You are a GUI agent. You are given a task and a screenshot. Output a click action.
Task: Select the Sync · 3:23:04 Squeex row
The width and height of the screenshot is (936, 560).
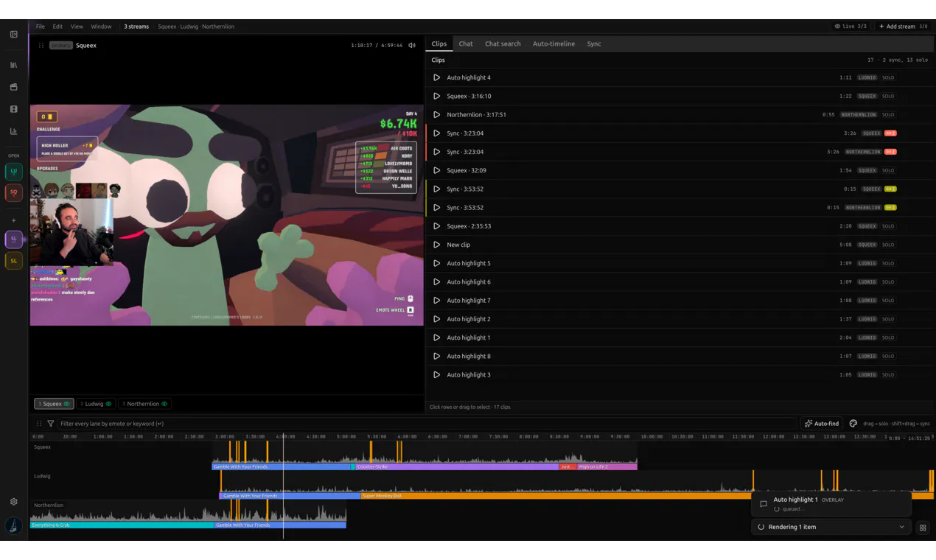tap(680, 133)
